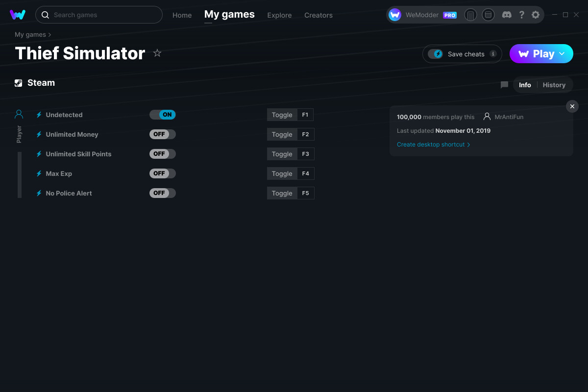Click the lightning icon beside No Police Alert
Image resolution: width=588 pixels, height=392 pixels.
(39, 193)
